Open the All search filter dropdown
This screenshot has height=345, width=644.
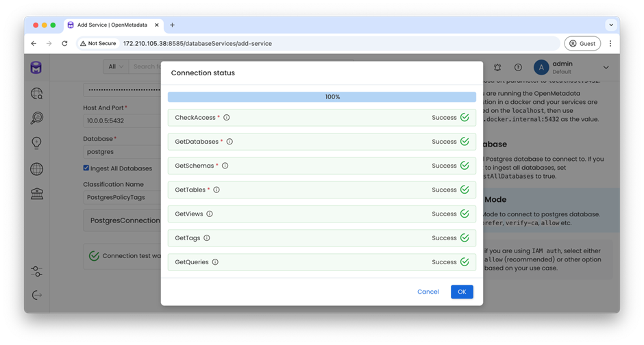[115, 66]
